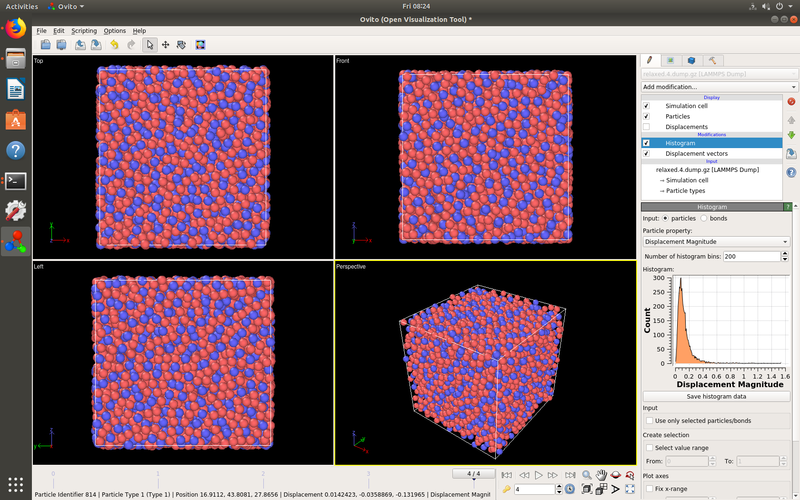Move modifier up with gray arrow
The height and width of the screenshot is (500, 800).
pos(791,120)
